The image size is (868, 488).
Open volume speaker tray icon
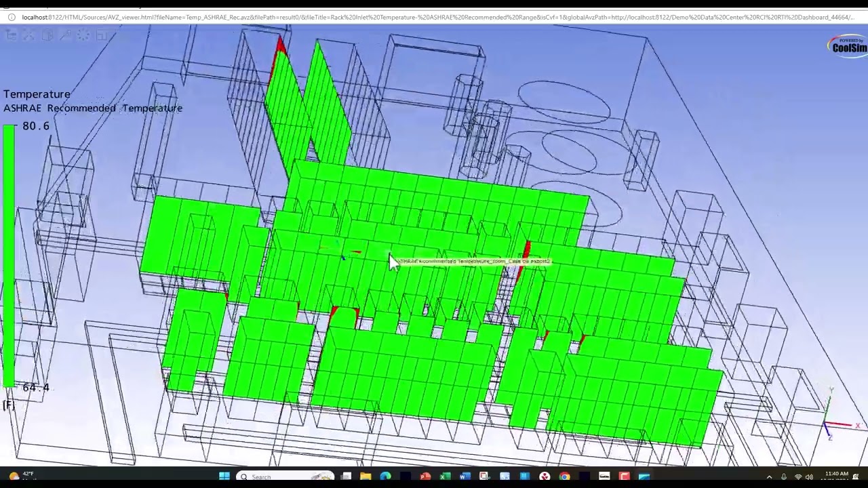[x=810, y=477]
